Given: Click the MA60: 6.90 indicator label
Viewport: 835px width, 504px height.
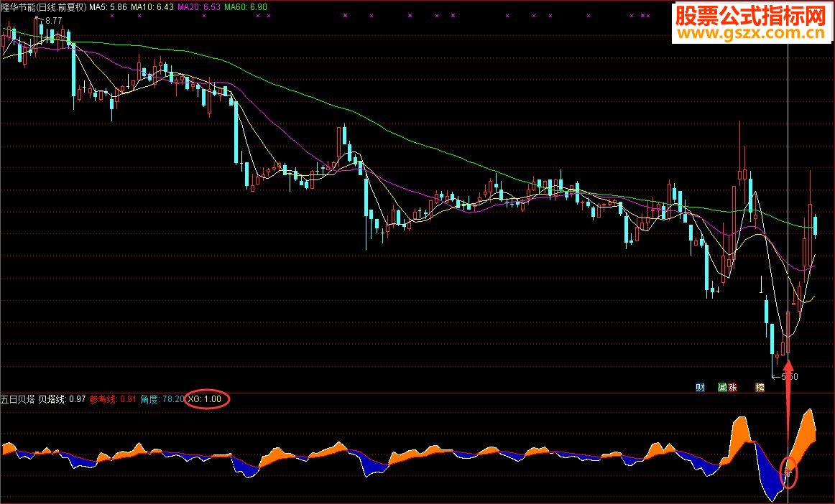Looking at the screenshot, I should coord(246,7).
